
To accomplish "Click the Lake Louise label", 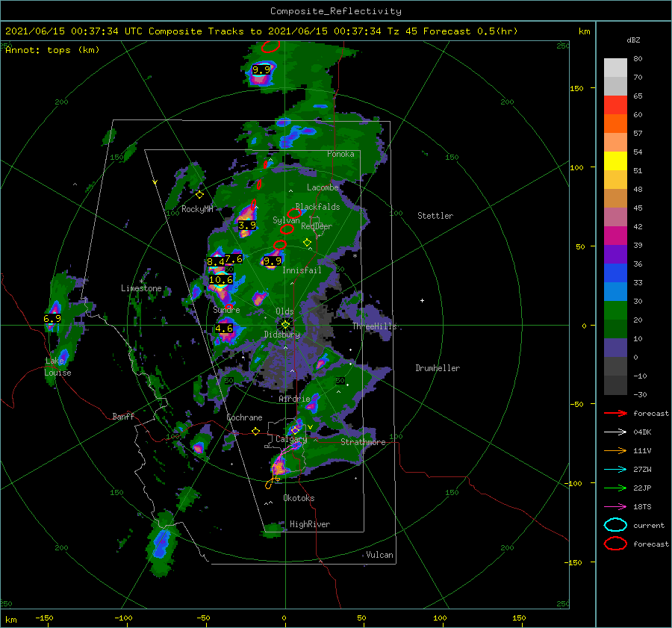I will 57,367.
